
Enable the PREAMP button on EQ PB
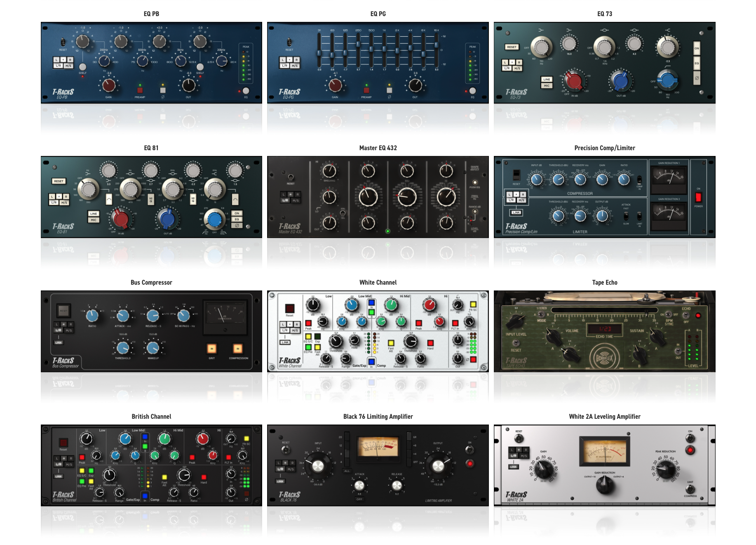click(140, 90)
